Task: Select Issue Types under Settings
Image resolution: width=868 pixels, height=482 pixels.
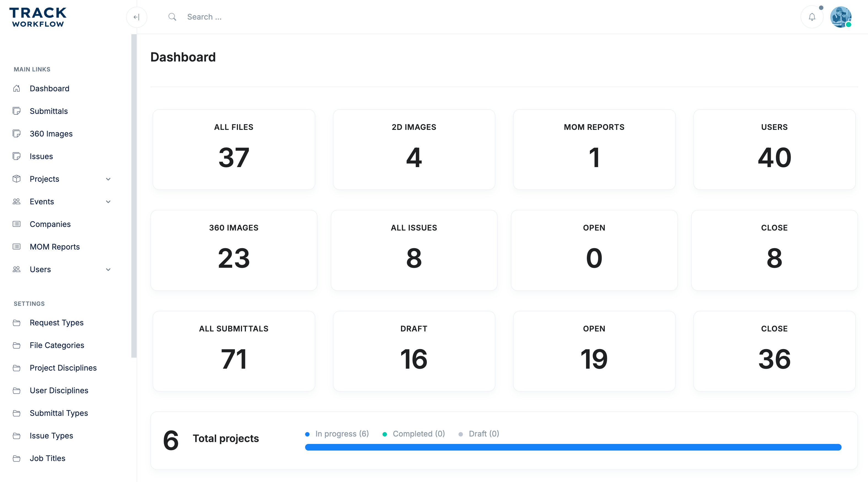Action: click(x=51, y=435)
